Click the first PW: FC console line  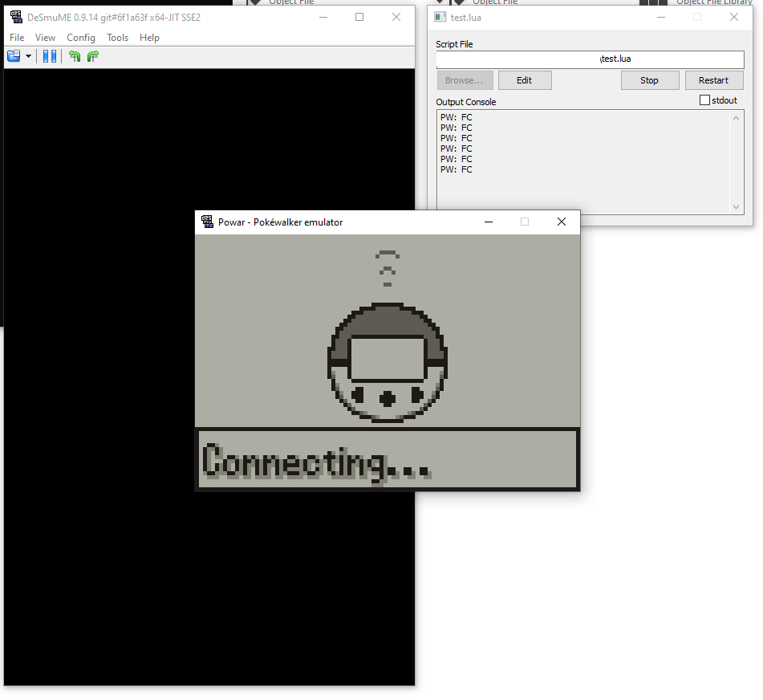pos(456,117)
